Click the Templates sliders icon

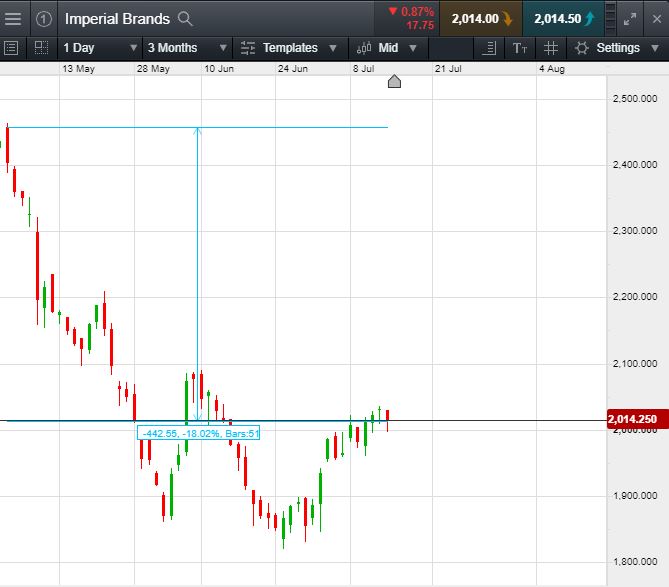pos(248,48)
